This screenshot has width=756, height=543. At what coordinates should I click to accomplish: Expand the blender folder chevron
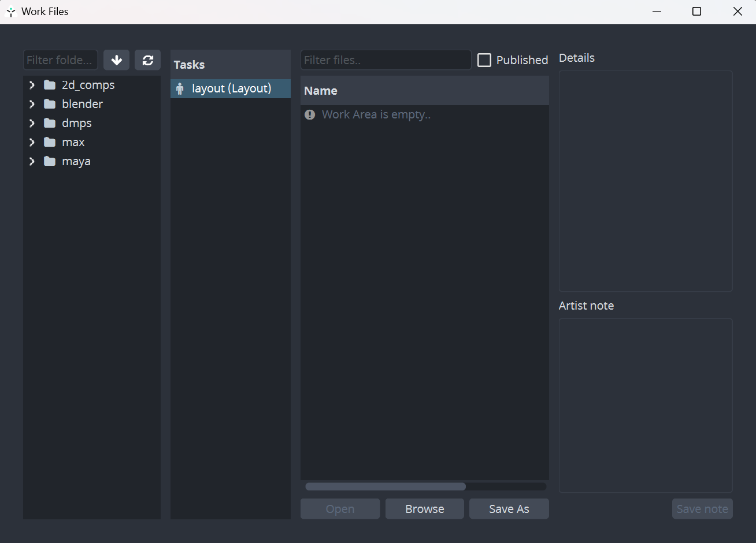(32, 104)
